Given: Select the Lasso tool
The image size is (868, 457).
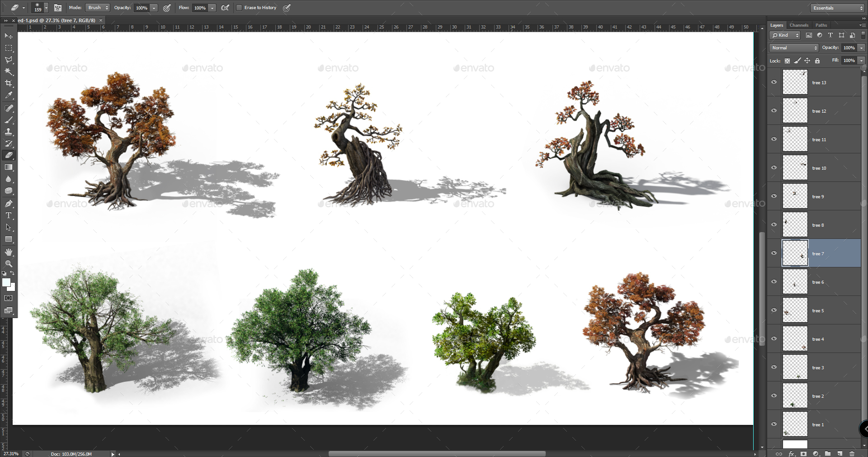Looking at the screenshot, I should (9, 59).
